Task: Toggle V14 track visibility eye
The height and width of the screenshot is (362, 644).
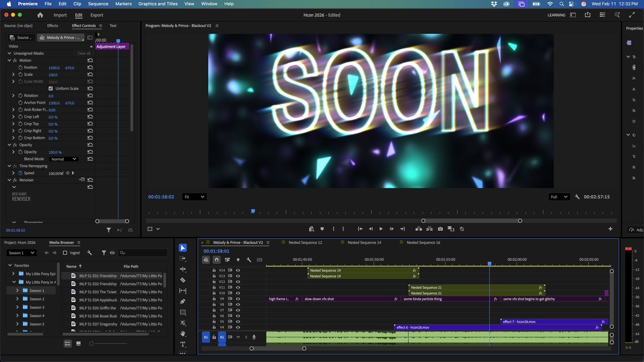Action: (238, 270)
